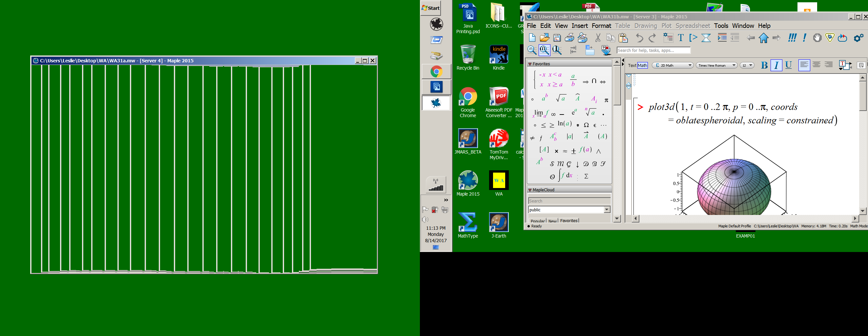
Task: Insert plain text with the T icon
Action: click(x=681, y=38)
